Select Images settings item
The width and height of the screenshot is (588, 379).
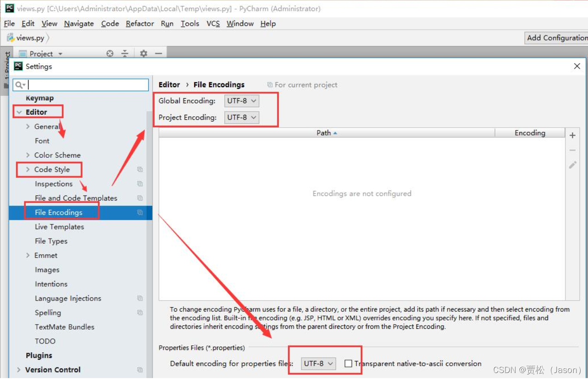[47, 270]
